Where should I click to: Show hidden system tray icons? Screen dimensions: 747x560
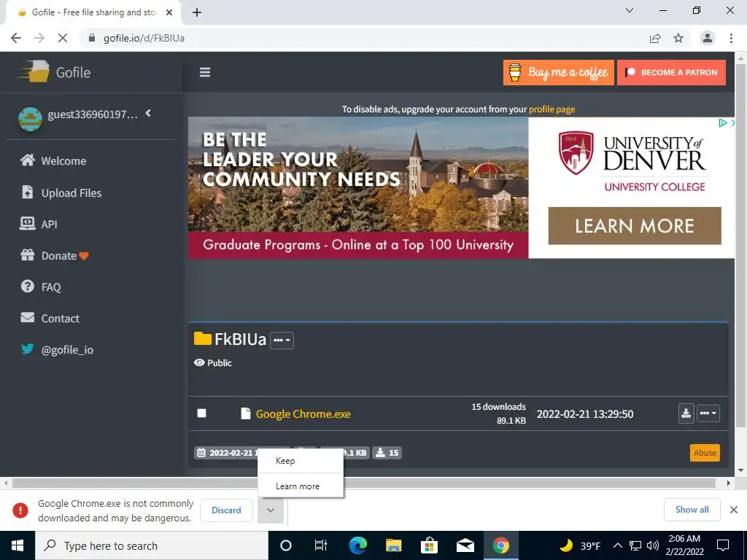tap(617, 545)
